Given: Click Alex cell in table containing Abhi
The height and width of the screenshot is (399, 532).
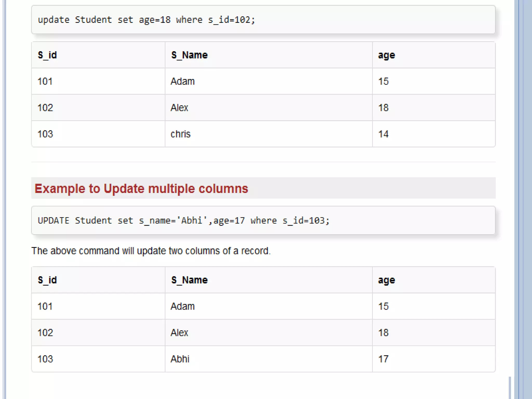Looking at the screenshot, I should 179,333.
